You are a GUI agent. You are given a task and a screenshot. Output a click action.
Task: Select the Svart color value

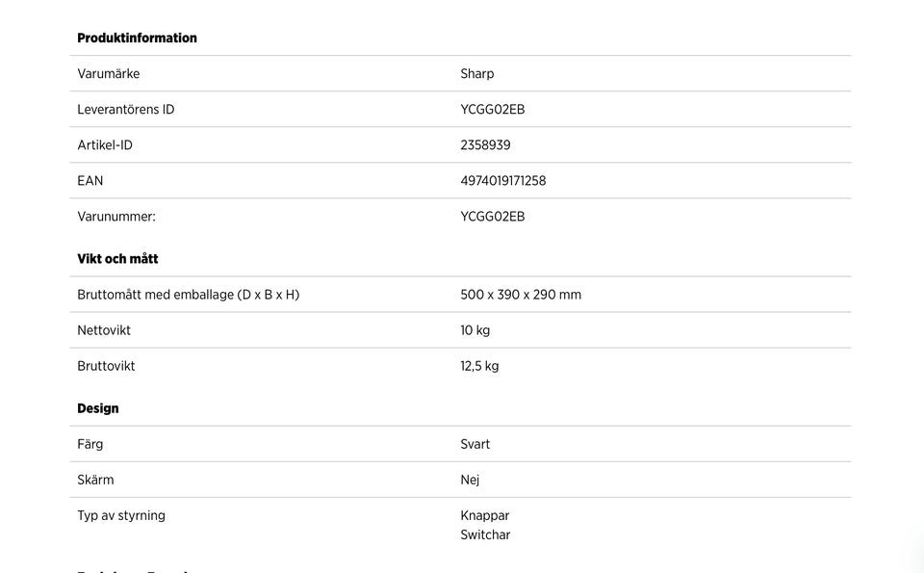click(475, 444)
